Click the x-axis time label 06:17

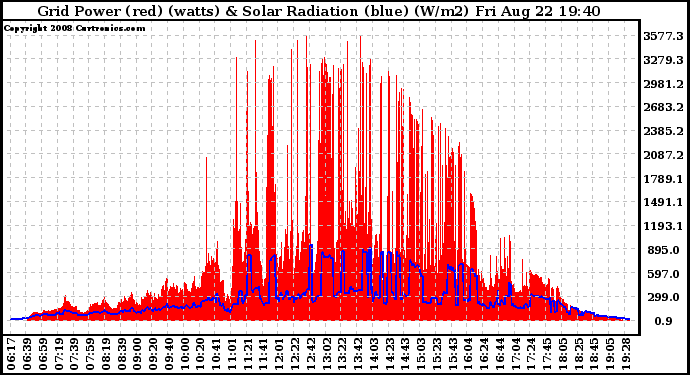pos(11,354)
